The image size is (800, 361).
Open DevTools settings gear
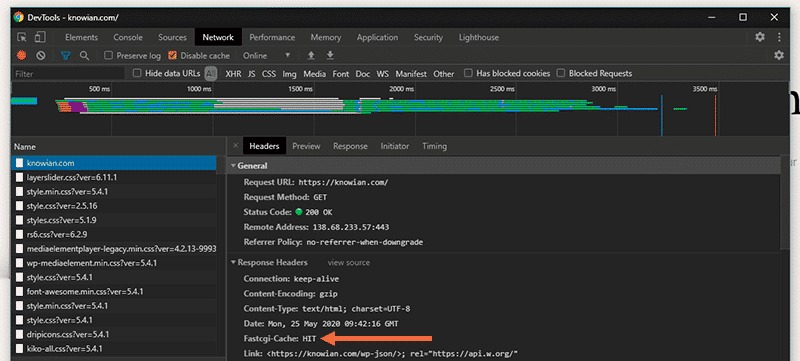click(x=760, y=37)
